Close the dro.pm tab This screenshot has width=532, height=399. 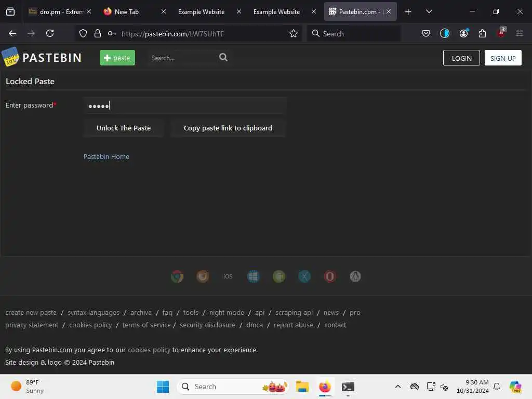(89, 11)
